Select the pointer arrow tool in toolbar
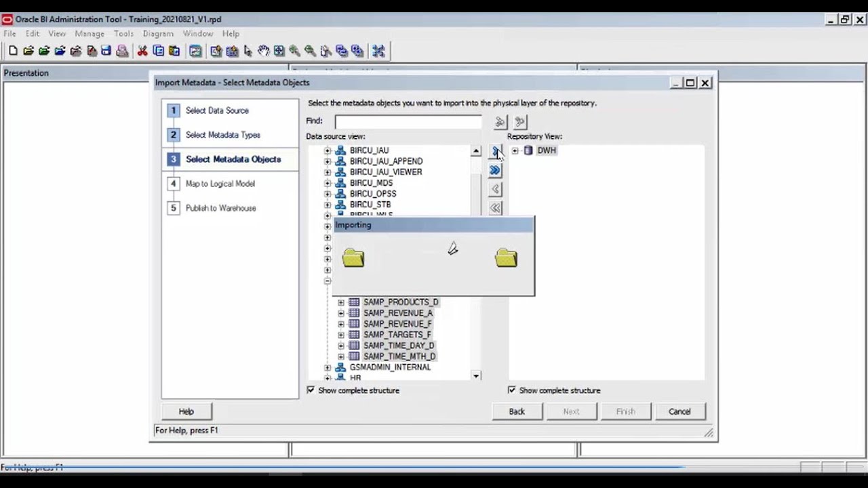 pyautogui.click(x=248, y=51)
